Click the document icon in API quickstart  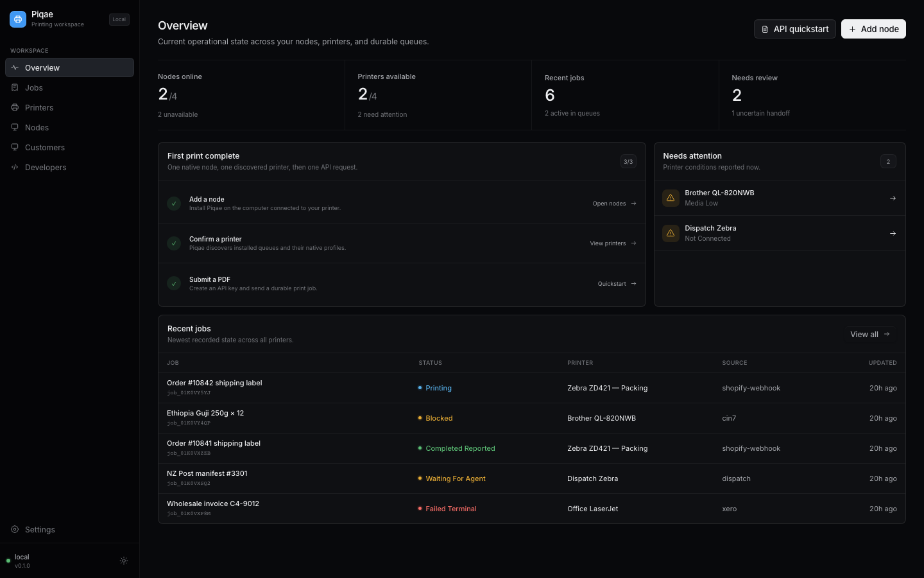765,29
